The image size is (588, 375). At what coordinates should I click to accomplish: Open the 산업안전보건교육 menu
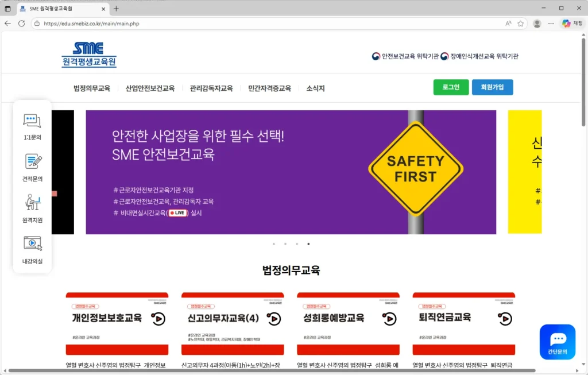click(x=149, y=88)
